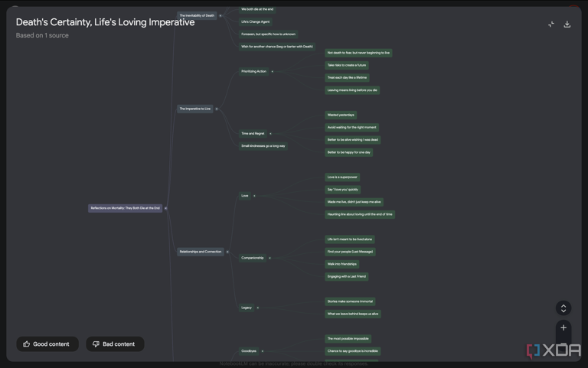The height and width of the screenshot is (368, 588).
Task: Select the 'Love is a superpower' node
Action: tap(342, 177)
